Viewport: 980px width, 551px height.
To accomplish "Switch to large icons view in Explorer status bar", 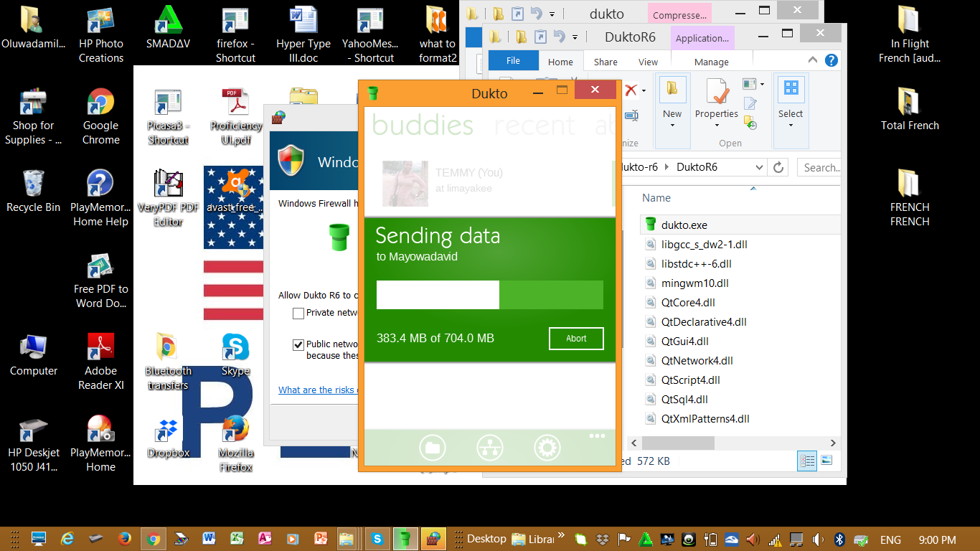I will point(826,461).
